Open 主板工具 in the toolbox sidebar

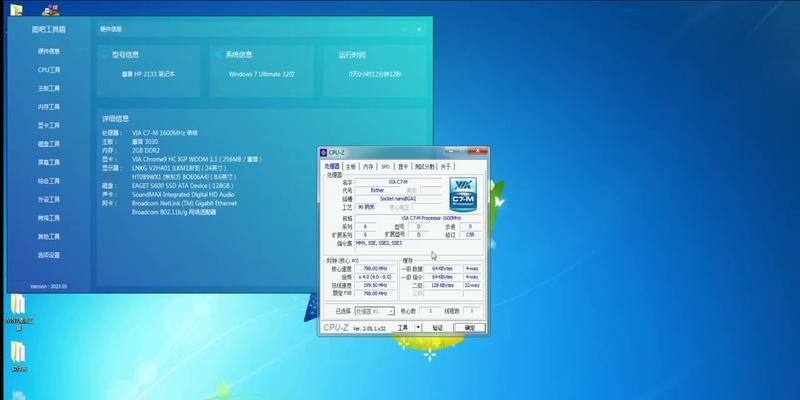[49, 88]
